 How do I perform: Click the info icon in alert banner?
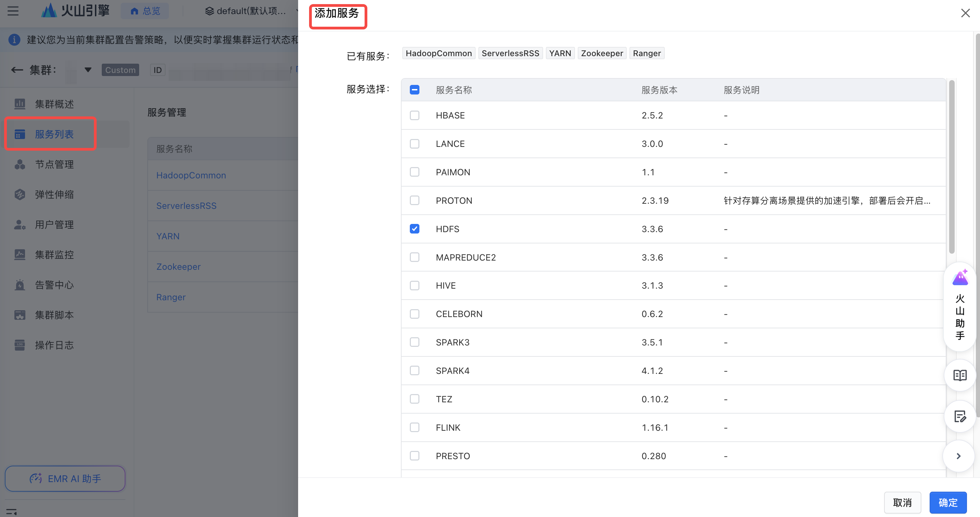[x=14, y=39]
